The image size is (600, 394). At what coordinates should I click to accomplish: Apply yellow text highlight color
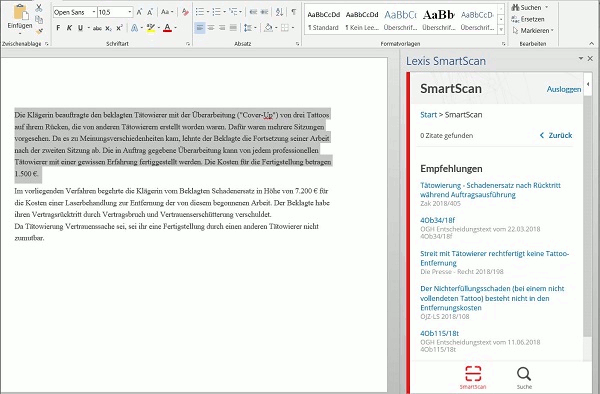point(151,28)
